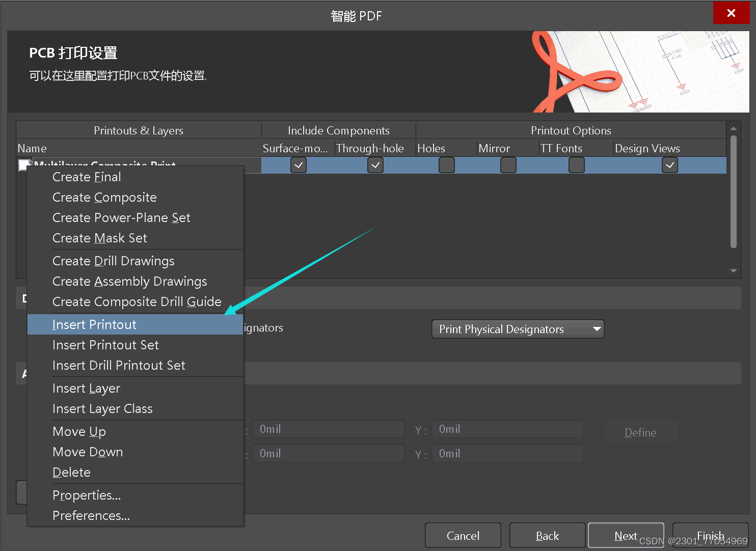Choose Create Mask Set option
Image resolution: width=756 pixels, height=551 pixels.
click(135, 238)
